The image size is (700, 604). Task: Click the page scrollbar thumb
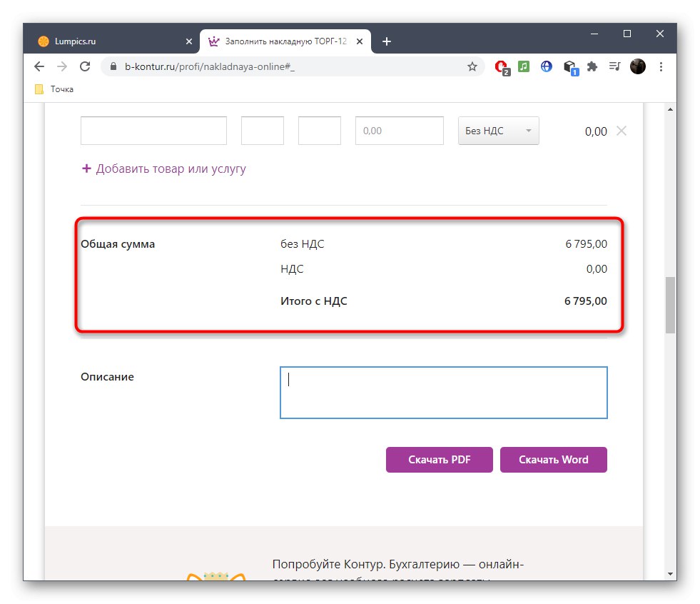pyautogui.click(x=670, y=305)
